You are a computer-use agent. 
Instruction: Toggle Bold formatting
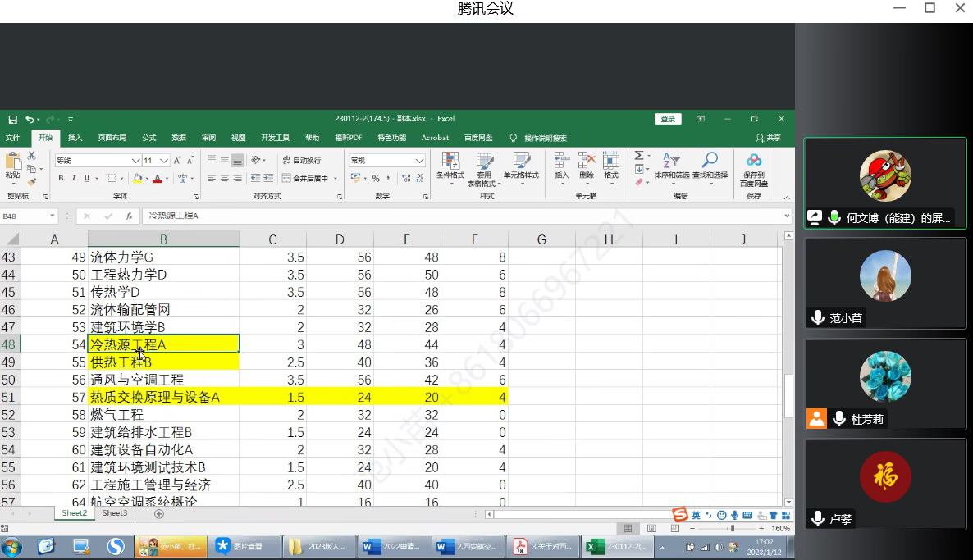tap(61, 179)
